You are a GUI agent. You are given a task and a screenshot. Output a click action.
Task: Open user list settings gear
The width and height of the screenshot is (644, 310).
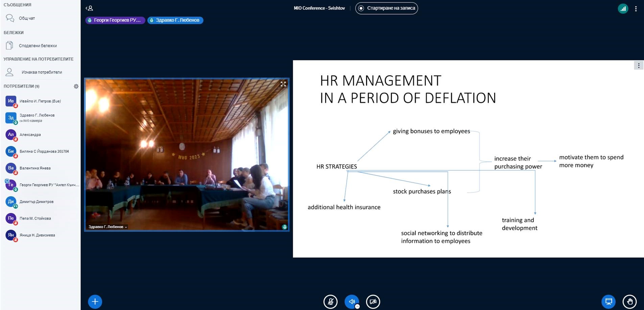point(76,86)
